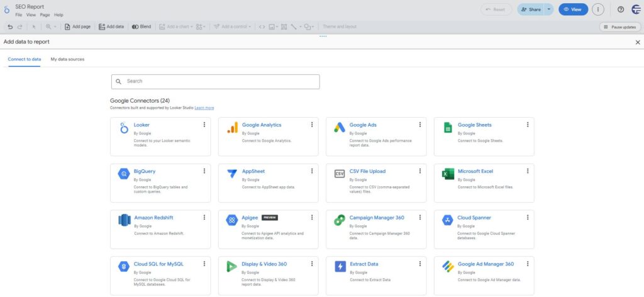
Task: Select the Looker connector icon
Action: pyautogui.click(x=124, y=128)
